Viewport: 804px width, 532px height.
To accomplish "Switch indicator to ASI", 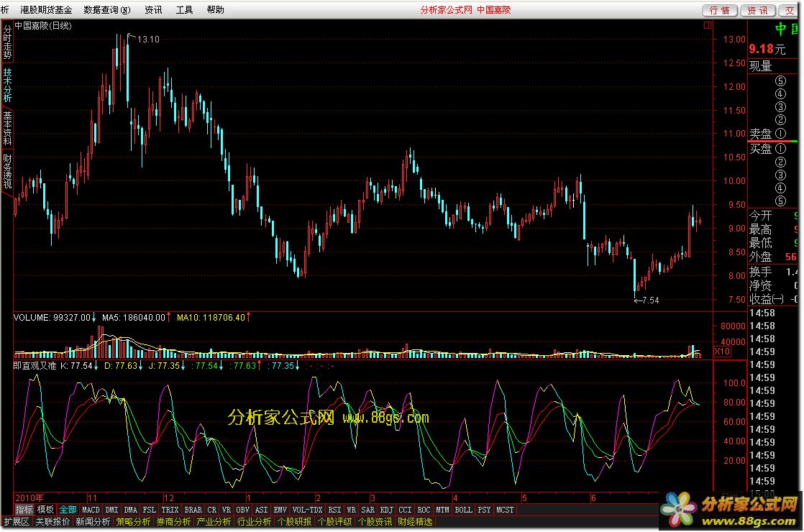I will pos(262,510).
